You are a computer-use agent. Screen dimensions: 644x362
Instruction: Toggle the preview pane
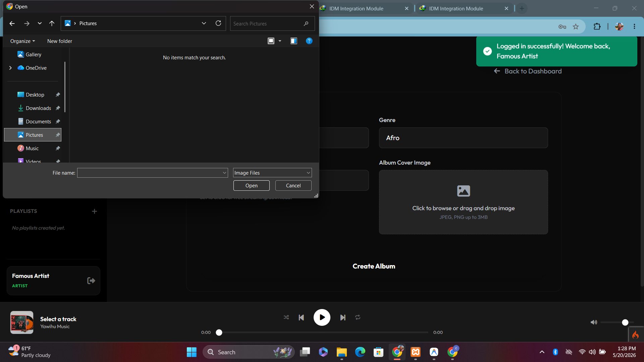coord(294,41)
